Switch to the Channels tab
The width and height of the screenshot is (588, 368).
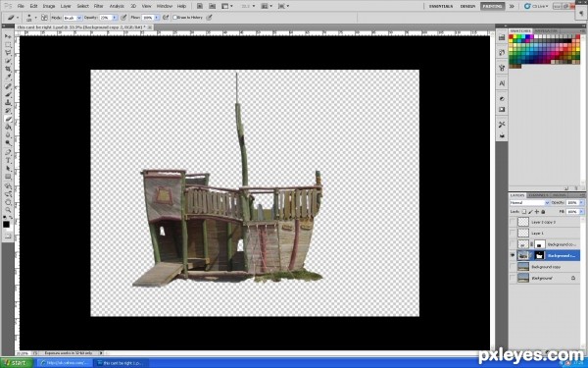[538, 195]
